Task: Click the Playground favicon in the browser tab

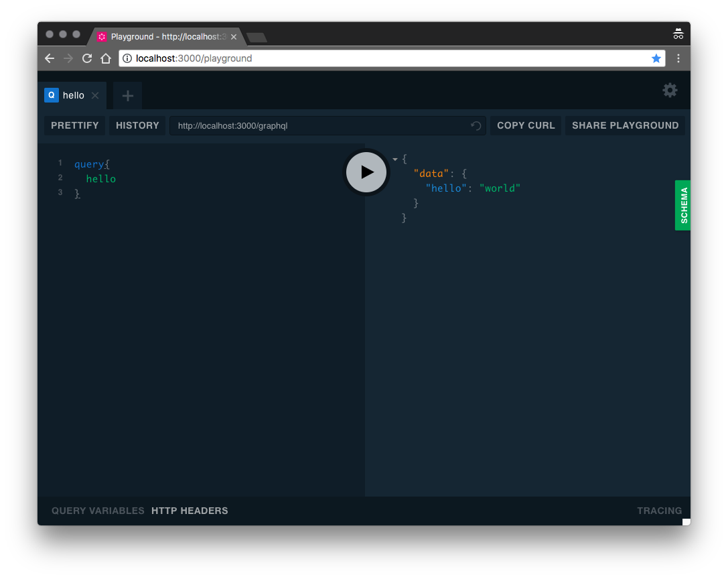Action: (x=102, y=37)
